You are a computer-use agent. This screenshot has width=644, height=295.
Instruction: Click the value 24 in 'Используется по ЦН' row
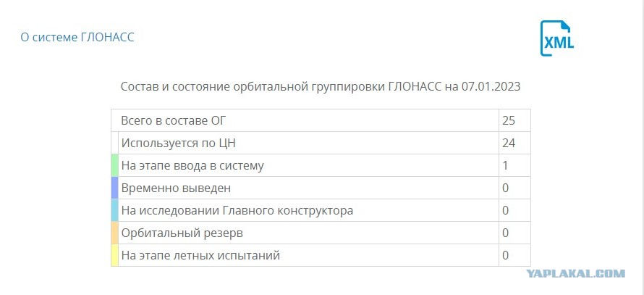tap(509, 144)
